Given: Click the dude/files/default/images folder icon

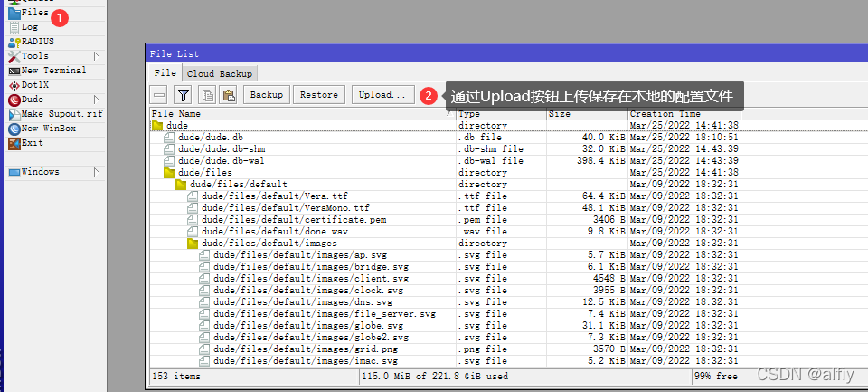Looking at the screenshot, I should 193,243.
